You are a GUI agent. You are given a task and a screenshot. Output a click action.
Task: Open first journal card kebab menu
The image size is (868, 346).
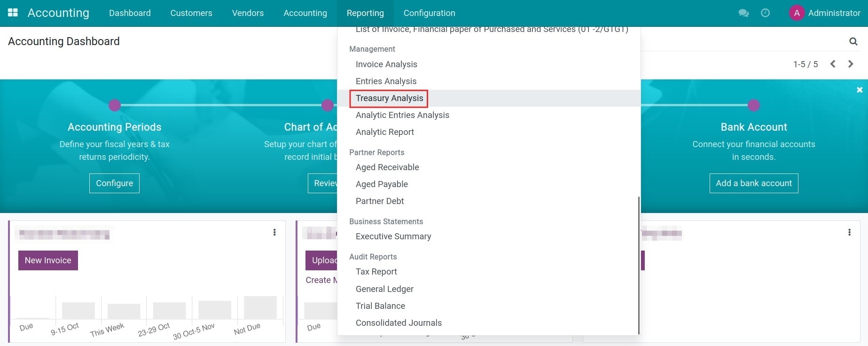tap(274, 232)
